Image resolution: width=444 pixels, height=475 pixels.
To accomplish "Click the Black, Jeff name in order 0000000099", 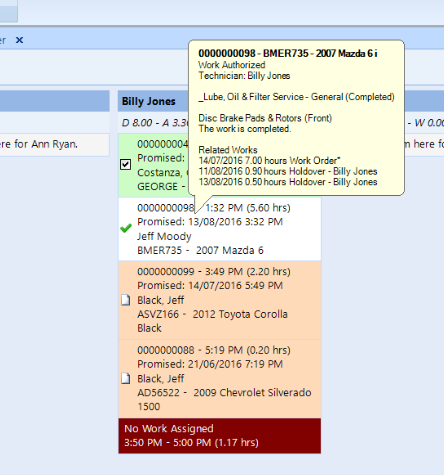I will pyautogui.click(x=161, y=300).
